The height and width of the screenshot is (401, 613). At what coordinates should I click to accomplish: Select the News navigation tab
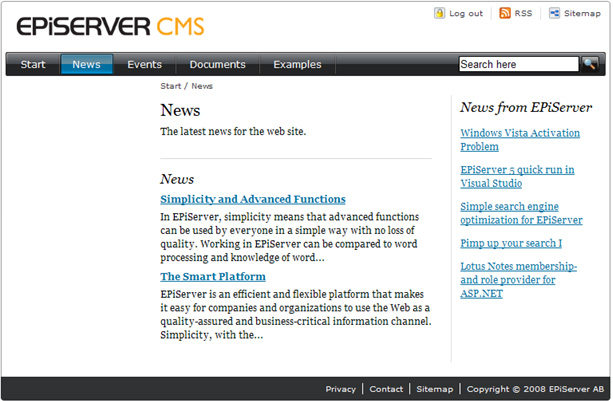(x=86, y=65)
